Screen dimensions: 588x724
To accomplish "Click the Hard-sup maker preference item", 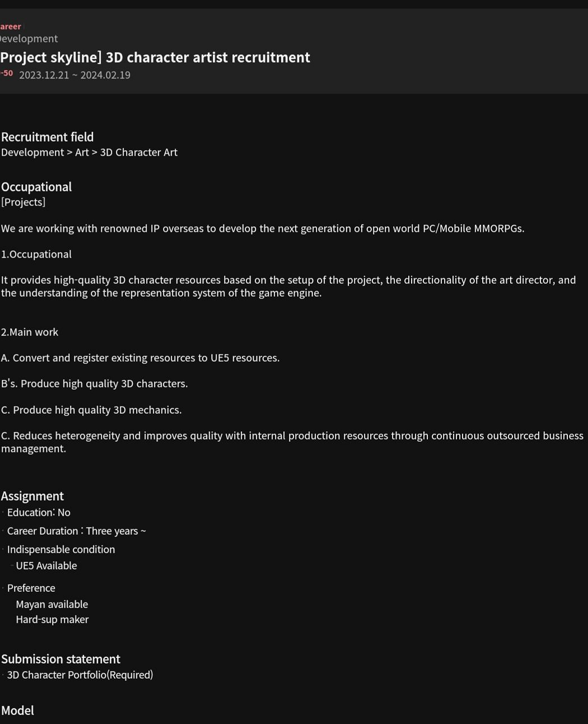I will pos(52,619).
